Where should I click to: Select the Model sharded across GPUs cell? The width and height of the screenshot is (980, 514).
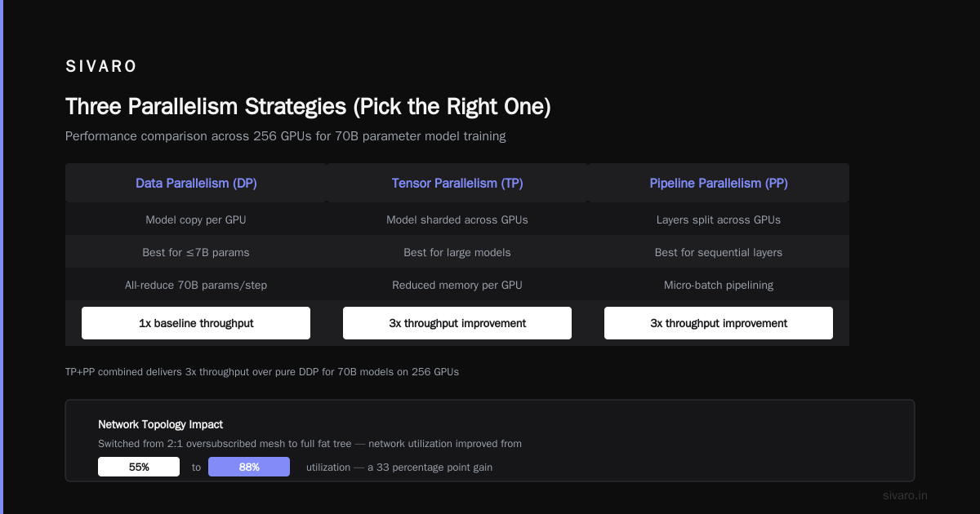pos(457,219)
